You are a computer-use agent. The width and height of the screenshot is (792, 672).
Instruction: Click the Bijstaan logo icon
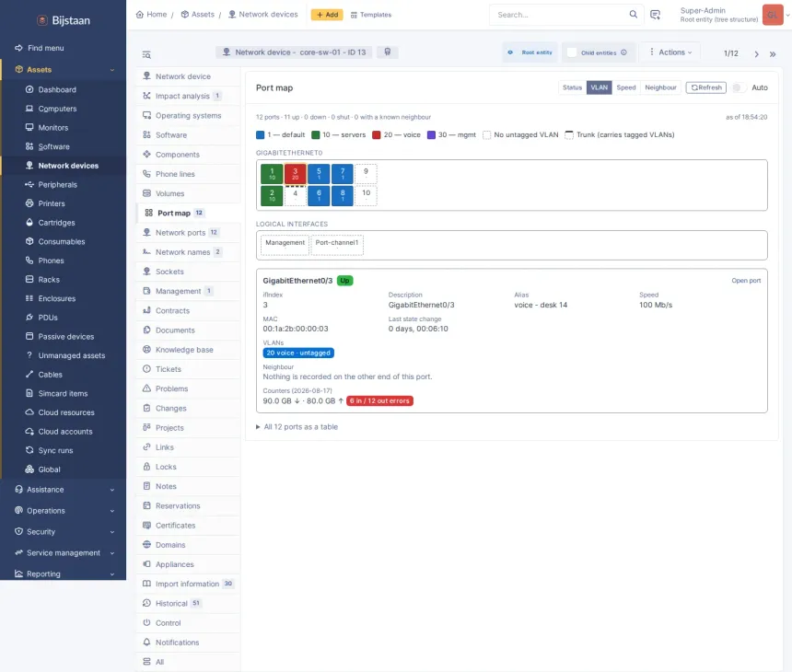[42, 20]
